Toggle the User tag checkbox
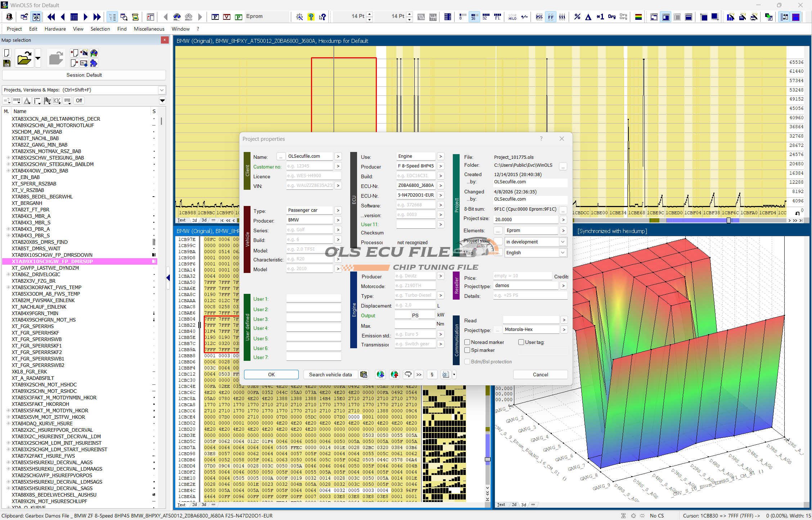 coord(521,342)
